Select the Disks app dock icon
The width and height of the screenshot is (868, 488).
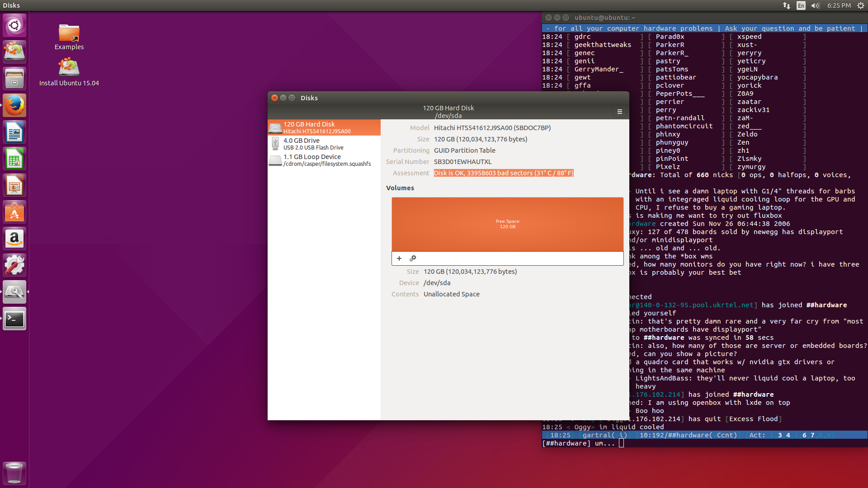click(14, 292)
